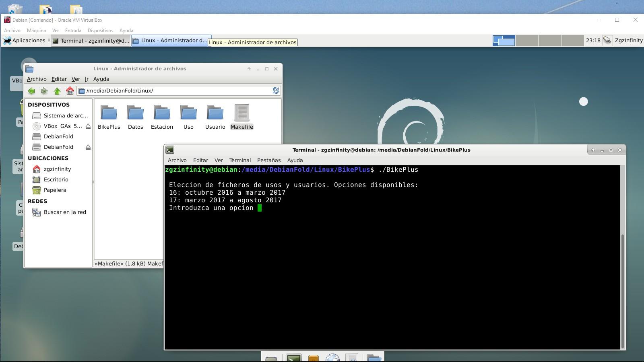The image size is (644, 362).
Task: Eject the VBox_GAs disc
Action: [x=88, y=126]
